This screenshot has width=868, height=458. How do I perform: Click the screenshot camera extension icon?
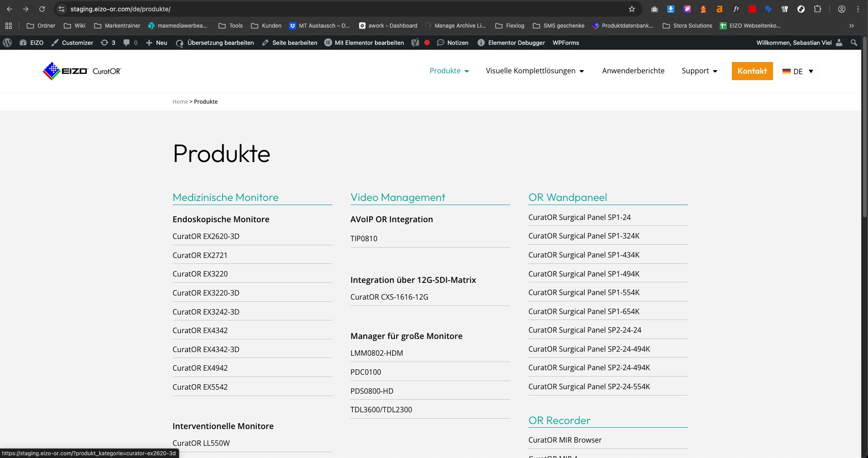654,9
